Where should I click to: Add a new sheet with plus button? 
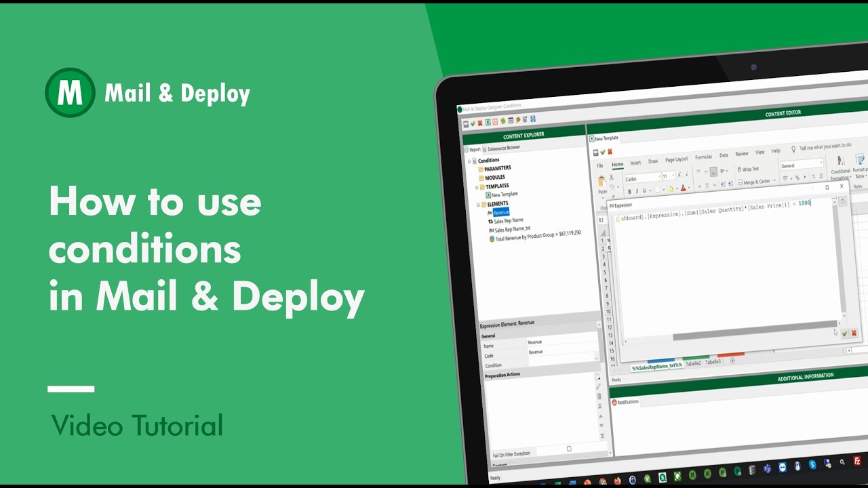tap(732, 361)
